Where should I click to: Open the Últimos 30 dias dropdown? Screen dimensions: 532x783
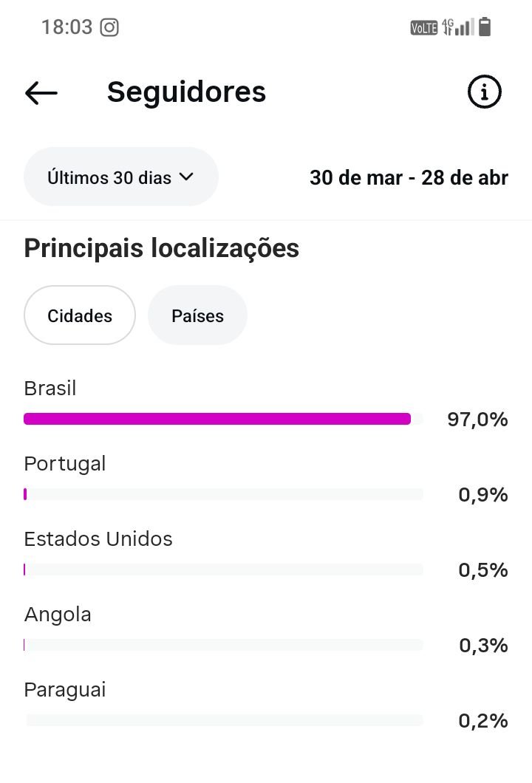point(120,177)
